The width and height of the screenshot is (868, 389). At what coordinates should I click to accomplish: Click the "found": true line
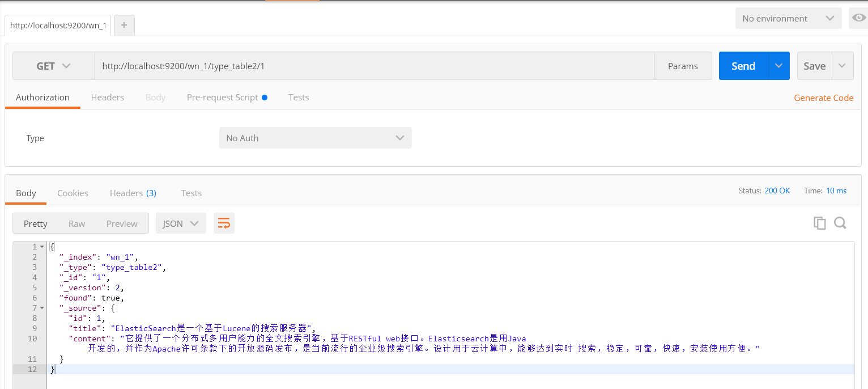91,298
